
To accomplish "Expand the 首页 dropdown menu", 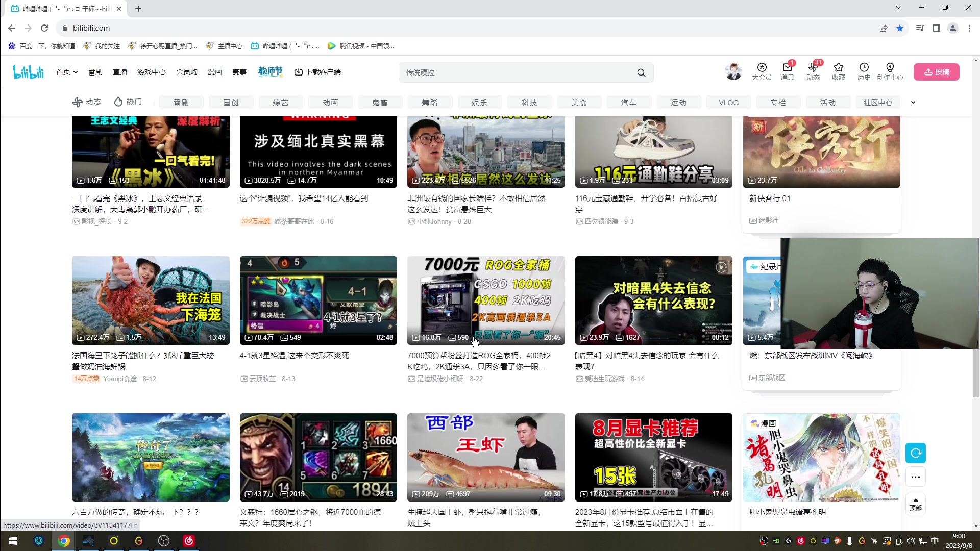I will tap(67, 72).
